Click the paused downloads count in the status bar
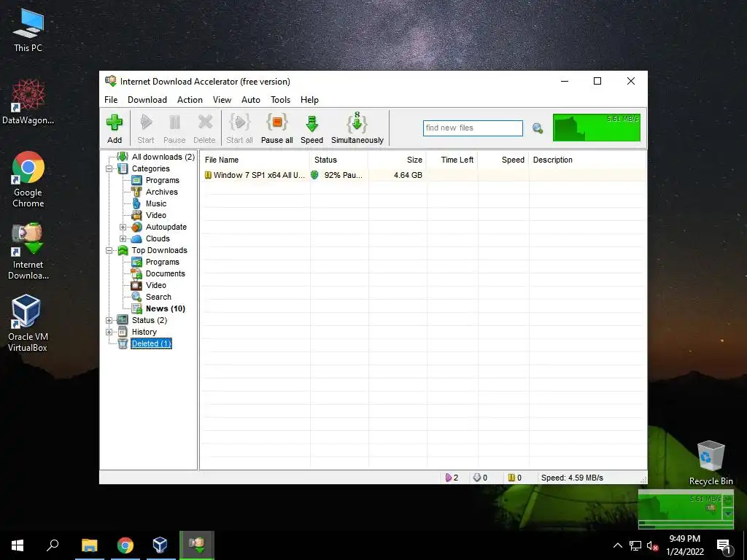 click(515, 478)
